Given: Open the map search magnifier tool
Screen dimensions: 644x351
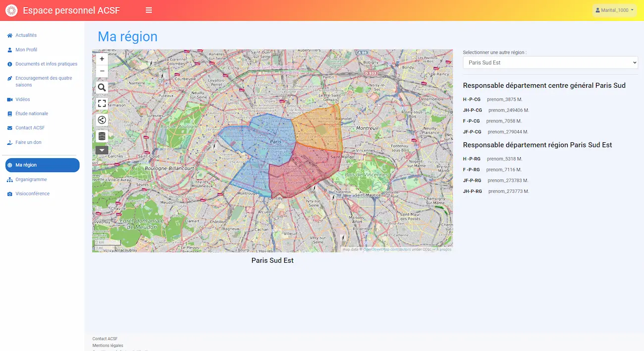Looking at the screenshot, I should (x=102, y=88).
